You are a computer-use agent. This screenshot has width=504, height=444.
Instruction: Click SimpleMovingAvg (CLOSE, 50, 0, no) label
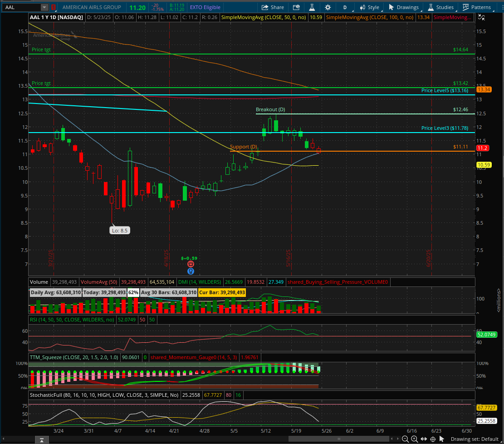[264, 17]
